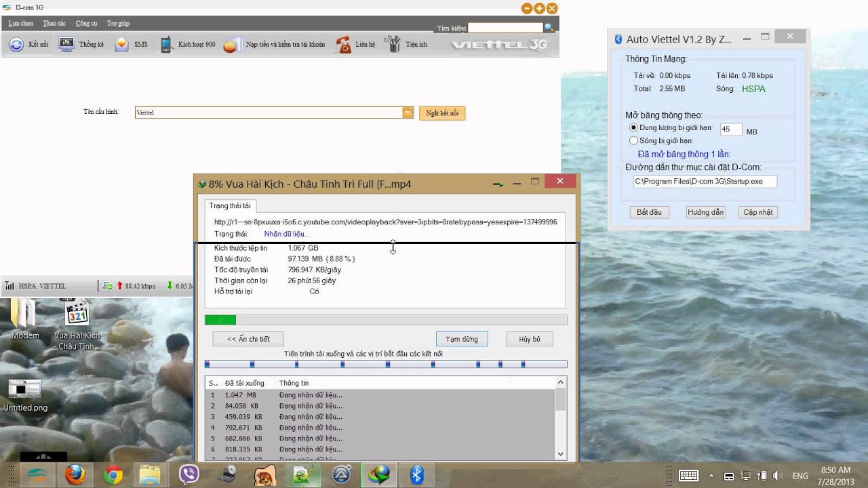
Task: Click Cập nhật in Auto Viettel
Action: pos(757,212)
